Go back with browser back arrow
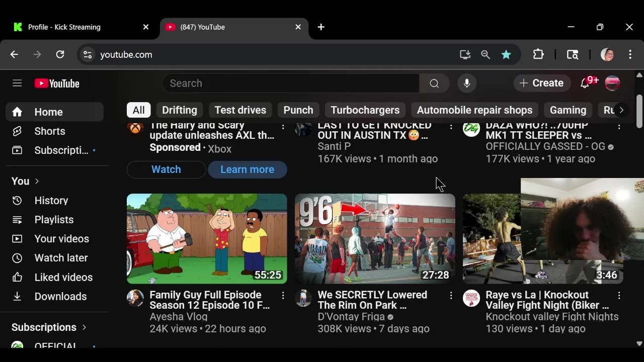Viewport: 644px width, 362px height. tap(14, 54)
